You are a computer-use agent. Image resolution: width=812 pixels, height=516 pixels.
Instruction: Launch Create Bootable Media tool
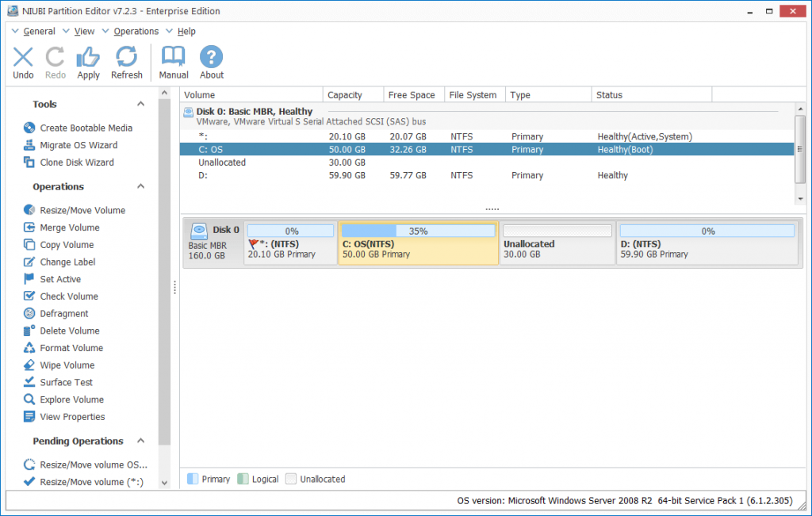tap(86, 128)
